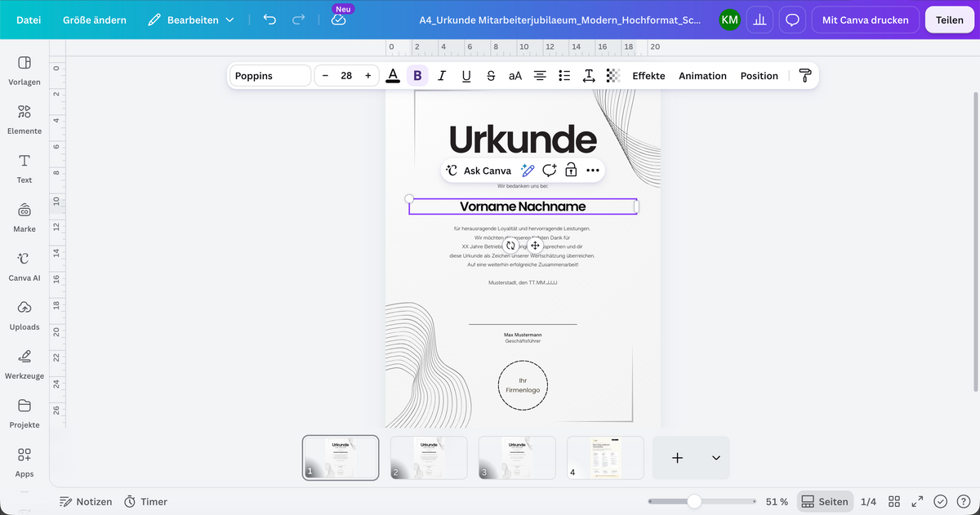This screenshot has width=980, height=515.
Task: Open the Marke brand panel
Action: click(x=24, y=217)
